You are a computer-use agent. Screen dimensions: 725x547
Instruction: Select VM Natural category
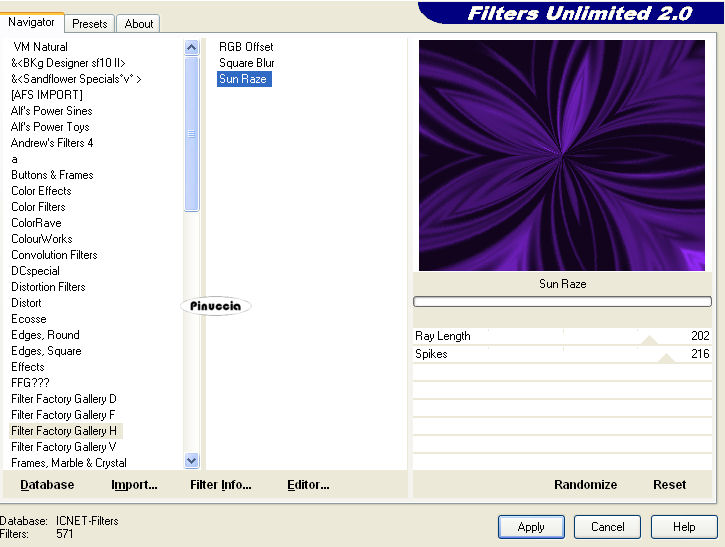pos(41,47)
